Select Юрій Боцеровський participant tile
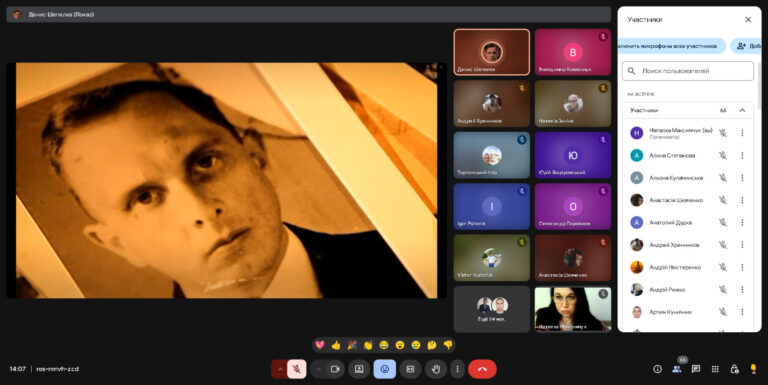The height and width of the screenshot is (385, 768). [573, 155]
